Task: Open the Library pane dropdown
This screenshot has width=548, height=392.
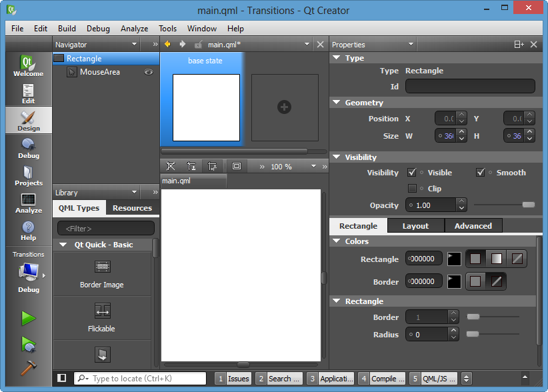Action: 134,192
